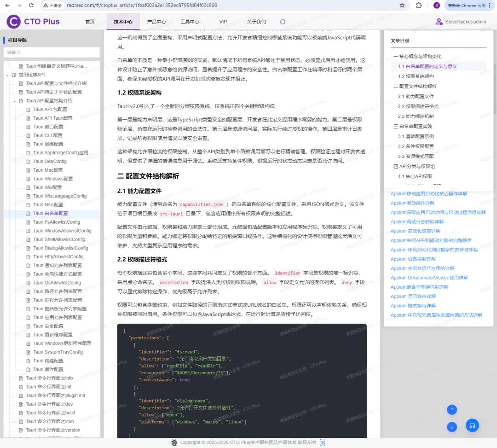This screenshot has height=448, width=497.
Task: Bookmark this page with the star icon
Action: click(402, 6)
